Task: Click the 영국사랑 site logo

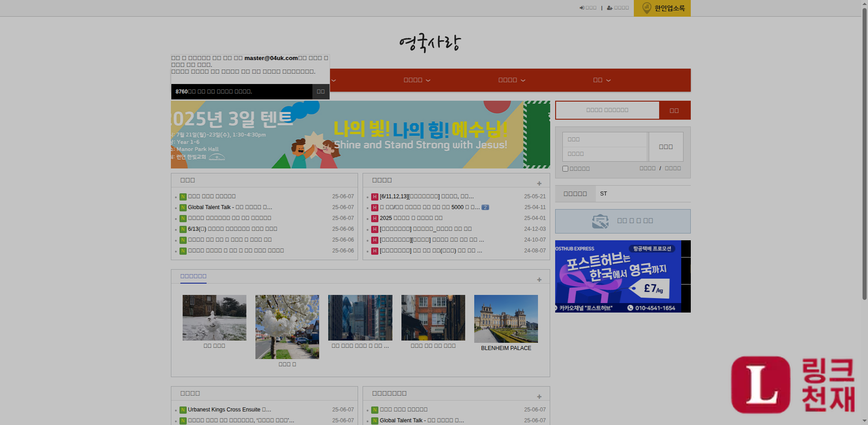Action: tap(430, 43)
